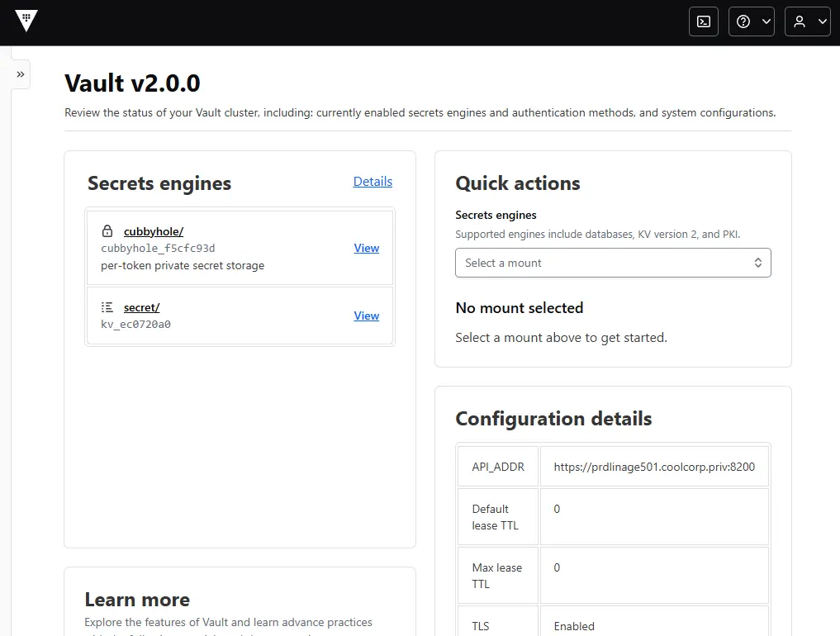The width and height of the screenshot is (840, 636).
Task: Click the Default lease TTL label cell
Action: (x=498, y=517)
